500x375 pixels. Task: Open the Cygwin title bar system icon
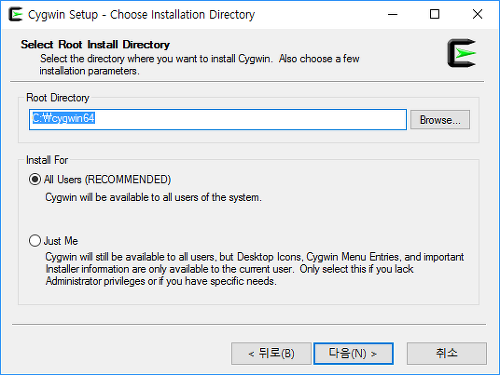pyautogui.click(x=15, y=14)
